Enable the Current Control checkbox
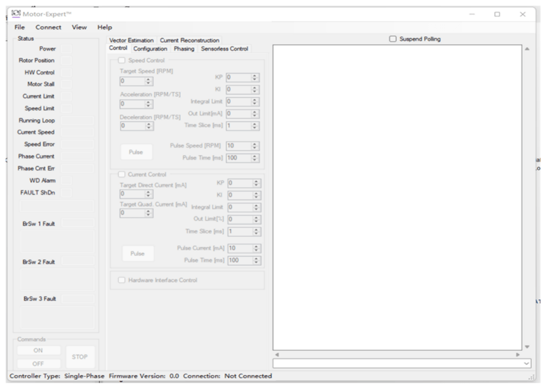This screenshot has width=543, height=392. pos(122,174)
